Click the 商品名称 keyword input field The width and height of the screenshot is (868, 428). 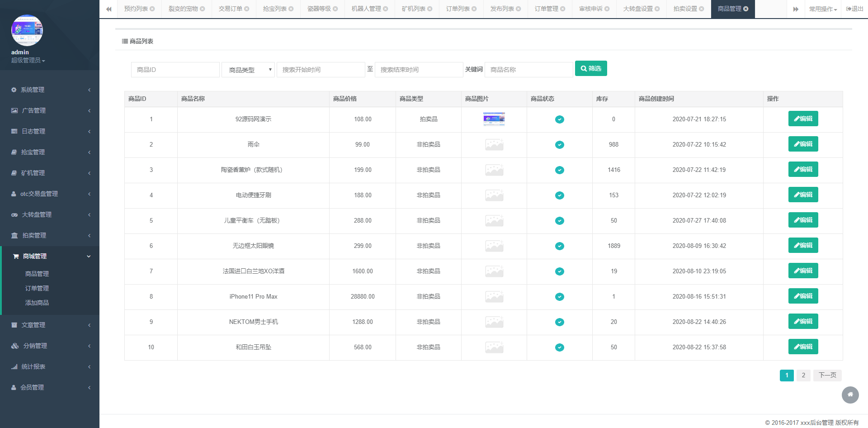point(528,70)
